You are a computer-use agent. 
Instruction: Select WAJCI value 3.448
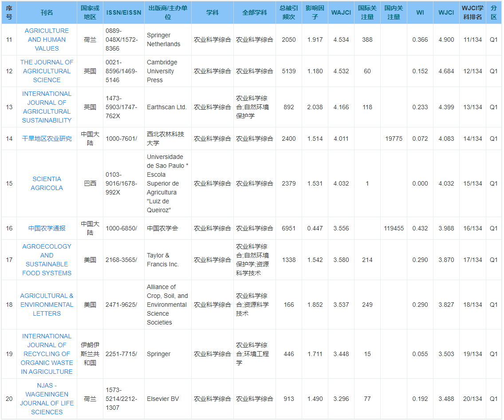[x=341, y=354]
